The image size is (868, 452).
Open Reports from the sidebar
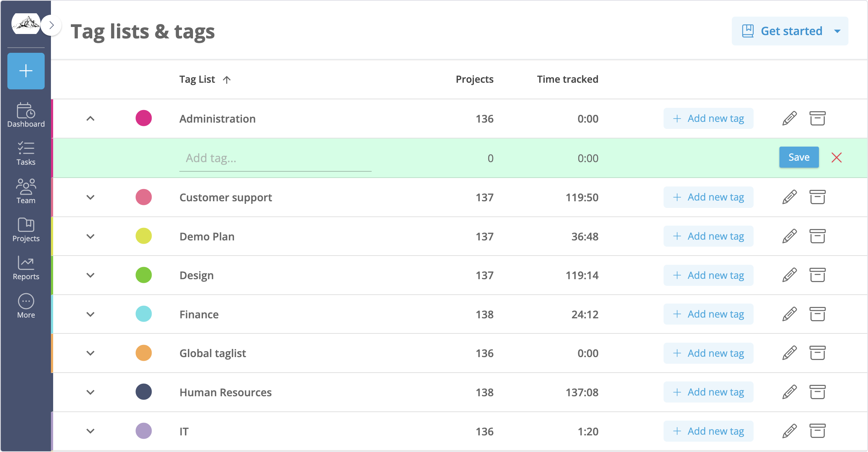coord(25,268)
